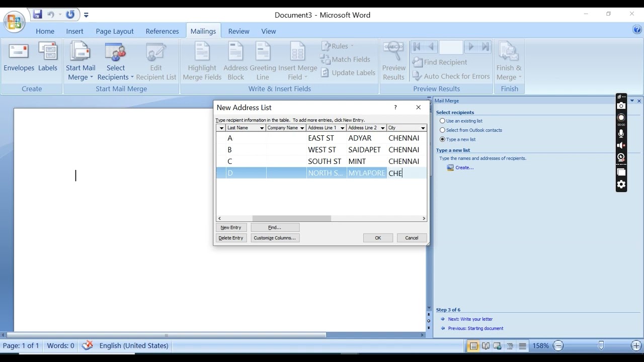Click the dialog help question mark

point(395,107)
